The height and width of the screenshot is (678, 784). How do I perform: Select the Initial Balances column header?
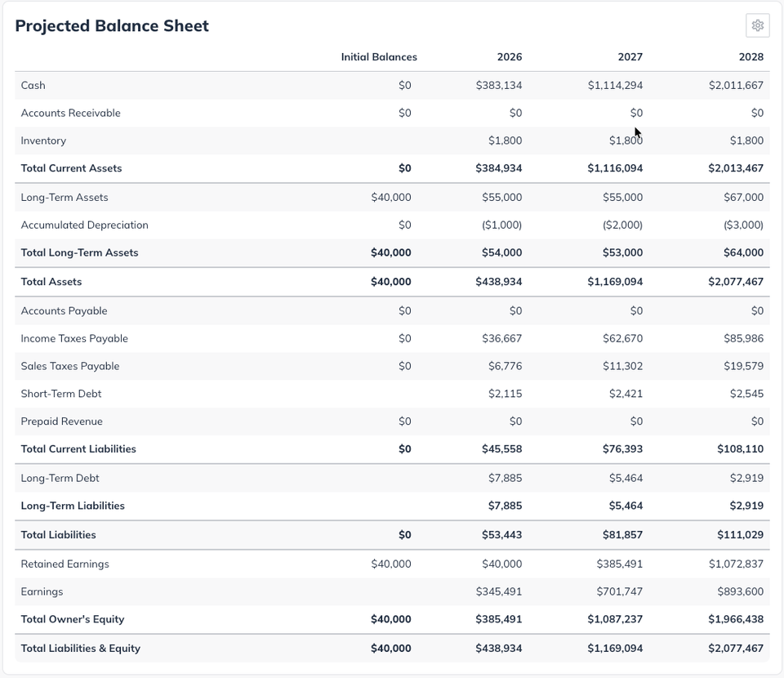tap(379, 57)
